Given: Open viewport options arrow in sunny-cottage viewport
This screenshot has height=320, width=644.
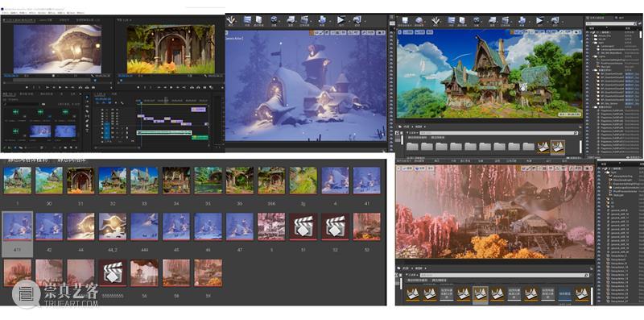Looking at the screenshot, I should click(399, 32).
